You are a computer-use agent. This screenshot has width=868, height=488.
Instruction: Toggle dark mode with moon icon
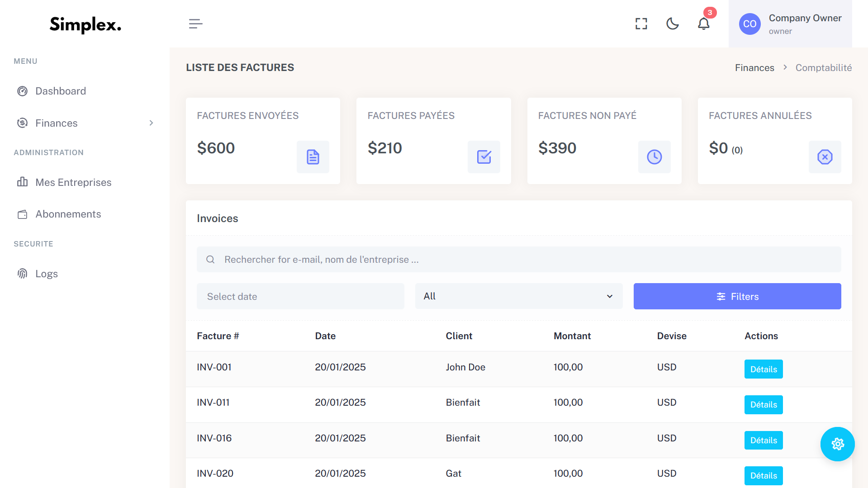672,24
